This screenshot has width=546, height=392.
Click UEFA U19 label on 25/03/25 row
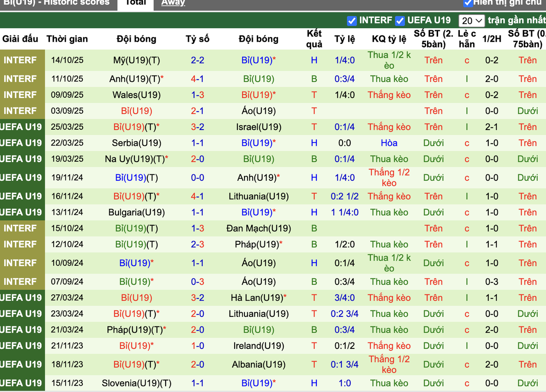[21, 127]
